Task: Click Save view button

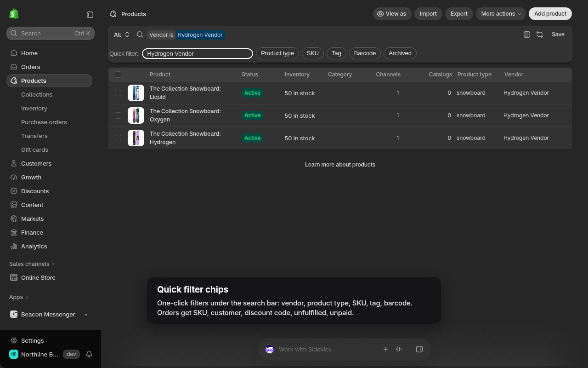Action: coord(558,34)
